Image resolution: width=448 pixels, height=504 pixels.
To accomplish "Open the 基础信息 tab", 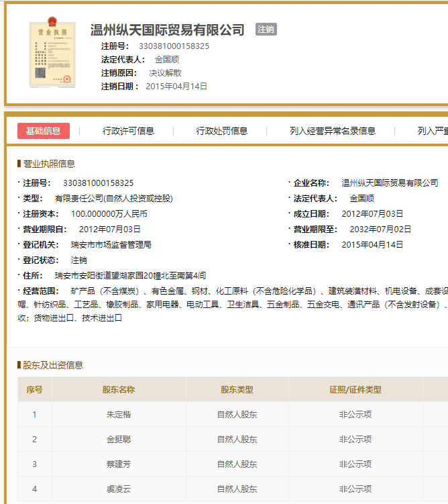I will 44,131.
